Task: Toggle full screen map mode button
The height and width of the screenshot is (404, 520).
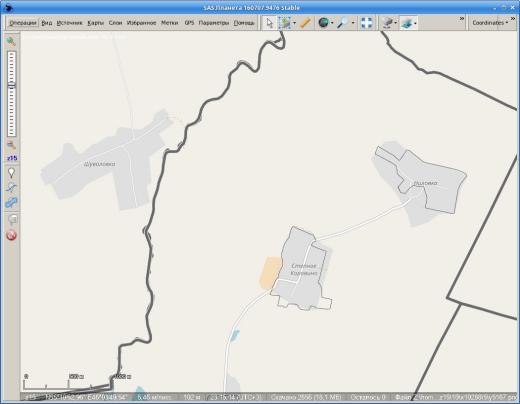Action: (367, 23)
